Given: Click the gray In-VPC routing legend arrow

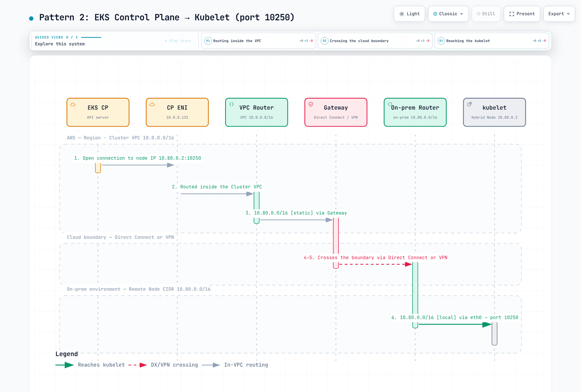Looking at the screenshot, I should [x=211, y=365].
